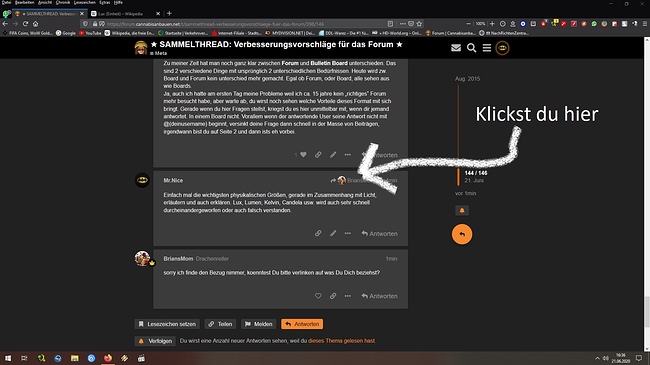Open the Batman user avatar menu in header

pyautogui.click(x=502, y=48)
